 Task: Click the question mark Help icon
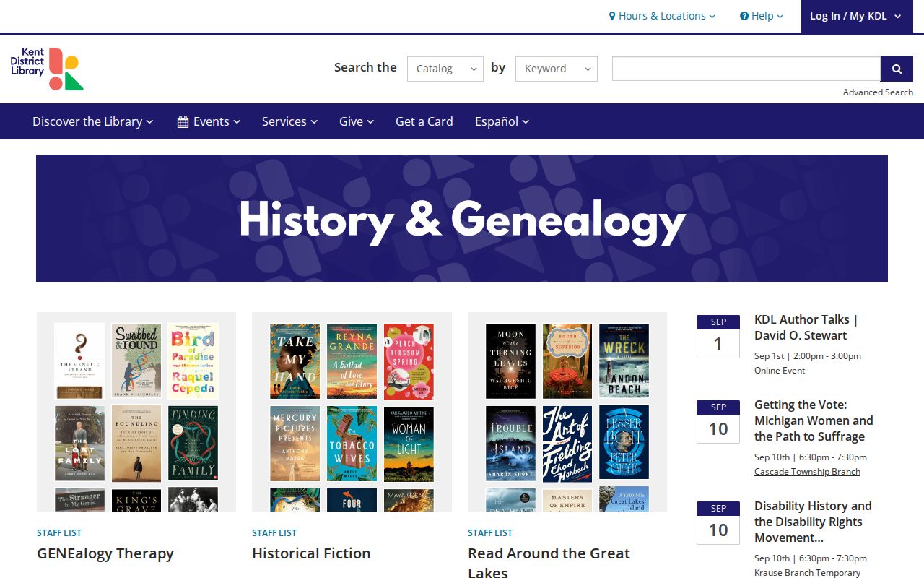pyautogui.click(x=744, y=16)
